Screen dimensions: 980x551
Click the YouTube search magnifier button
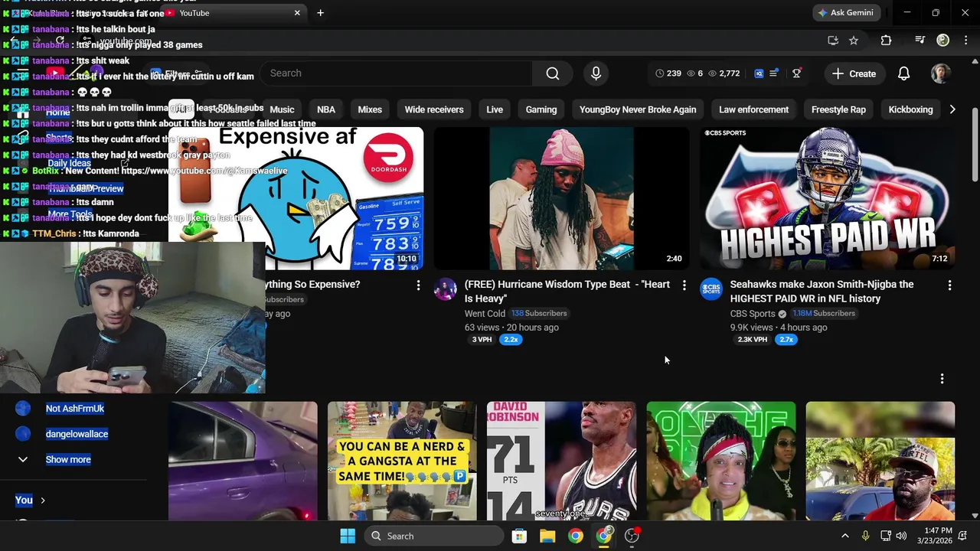coord(553,73)
